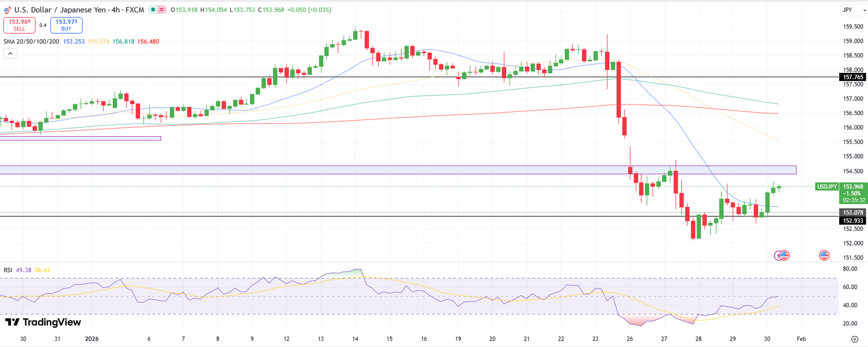
Task: Open the chart settings gear icon
Action: [x=854, y=339]
